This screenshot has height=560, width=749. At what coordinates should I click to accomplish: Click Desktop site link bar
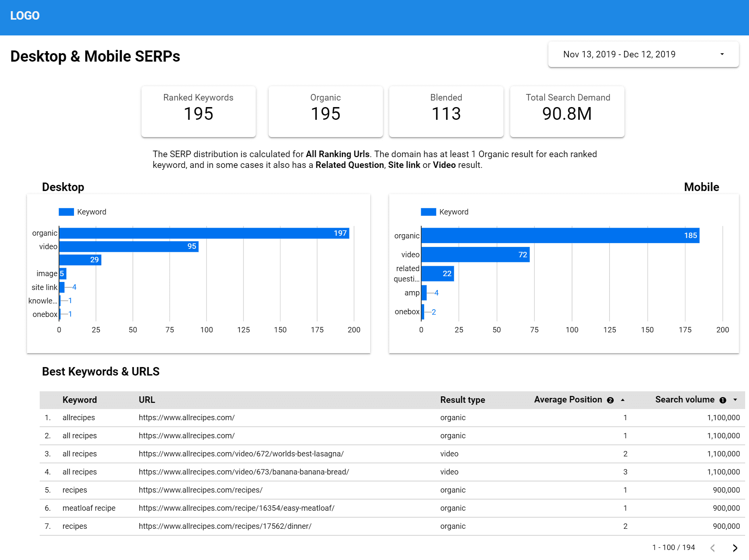point(62,287)
